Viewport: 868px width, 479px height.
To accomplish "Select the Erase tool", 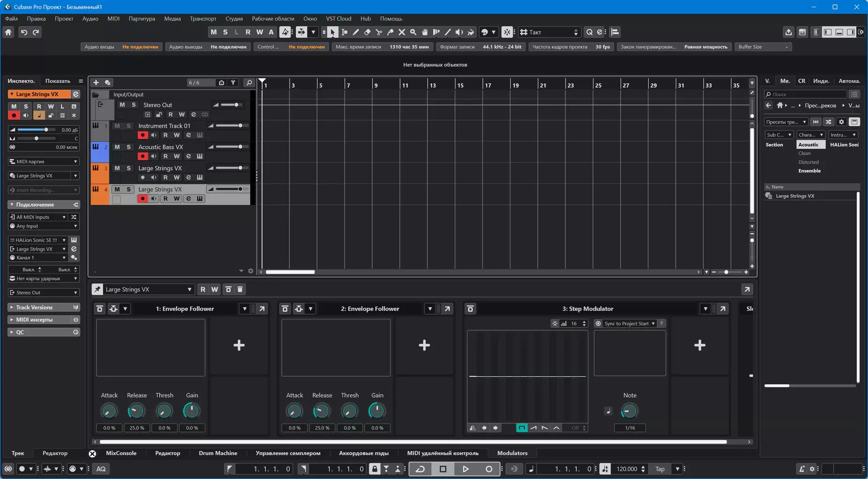I will point(367,32).
